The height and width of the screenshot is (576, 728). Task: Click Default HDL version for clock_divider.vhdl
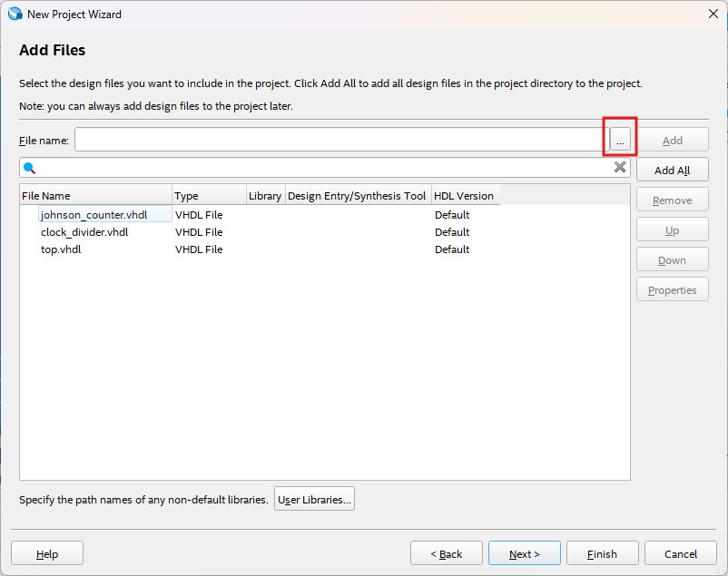[452, 231]
